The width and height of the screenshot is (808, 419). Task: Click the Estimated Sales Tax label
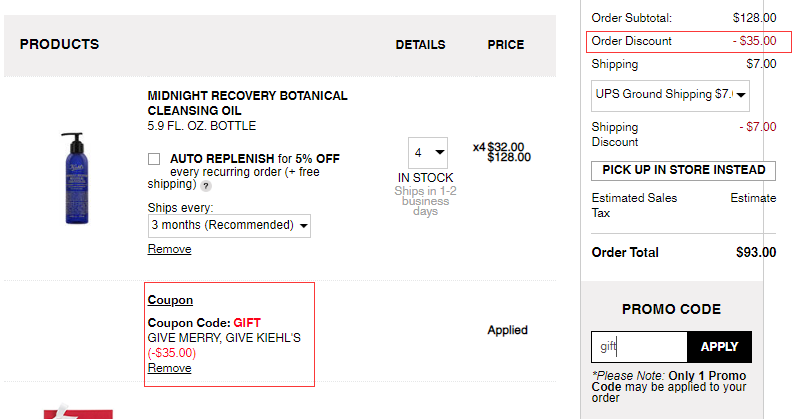coord(634,205)
